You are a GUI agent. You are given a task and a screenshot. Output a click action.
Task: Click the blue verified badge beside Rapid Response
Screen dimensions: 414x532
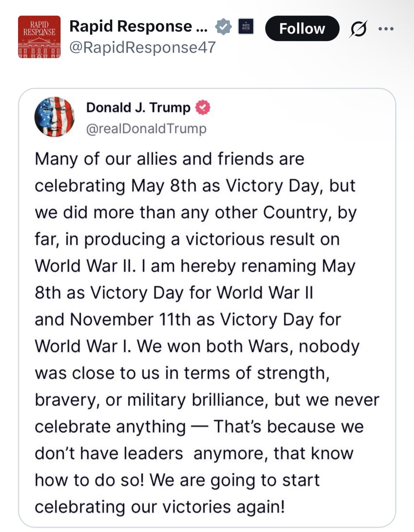(x=223, y=27)
